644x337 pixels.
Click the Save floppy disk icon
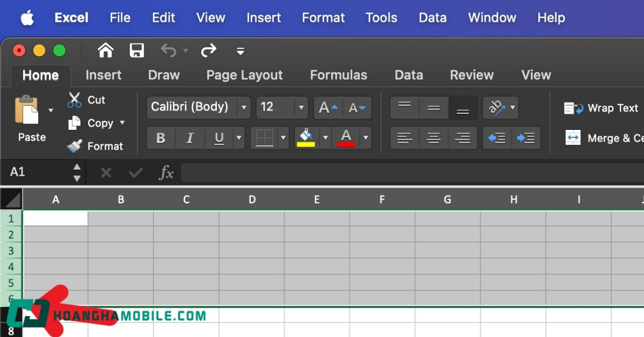tap(137, 51)
